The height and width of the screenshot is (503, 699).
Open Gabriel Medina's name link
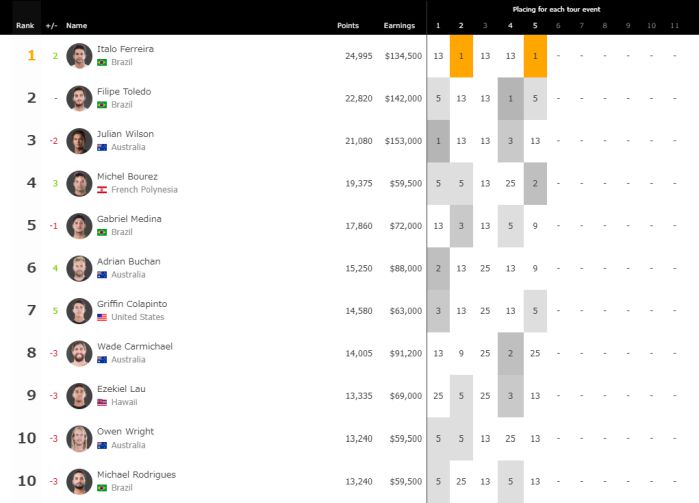click(x=129, y=219)
